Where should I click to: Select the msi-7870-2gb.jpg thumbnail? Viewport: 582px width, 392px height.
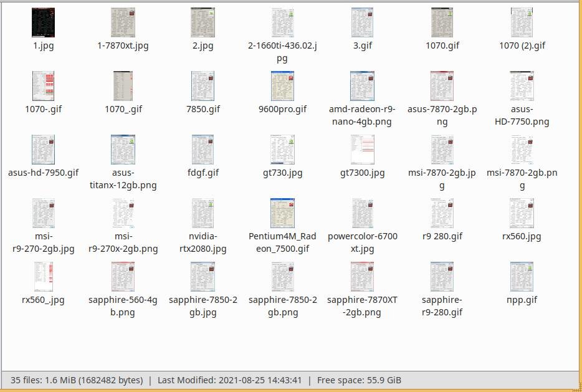point(442,149)
